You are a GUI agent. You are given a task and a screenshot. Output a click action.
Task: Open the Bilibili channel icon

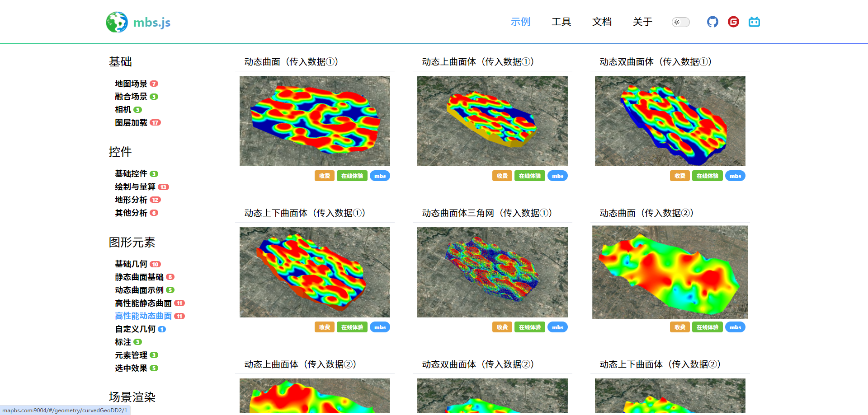[x=754, y=22]
